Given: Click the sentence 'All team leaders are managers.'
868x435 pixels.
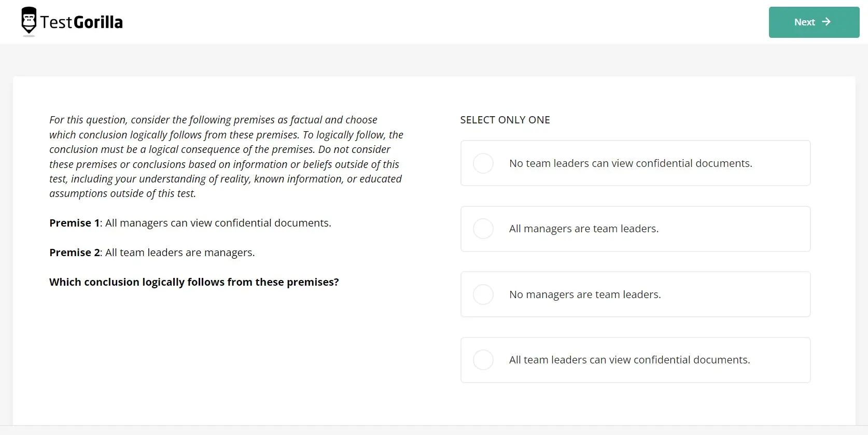Looking at the screenshot, I should point(180,252).
